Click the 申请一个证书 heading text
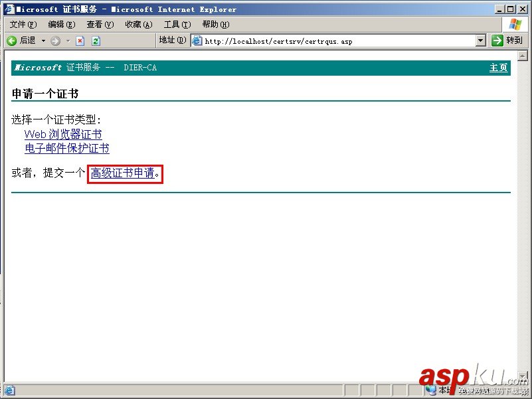This screenshot has width=532, height=399. point(45,94)
